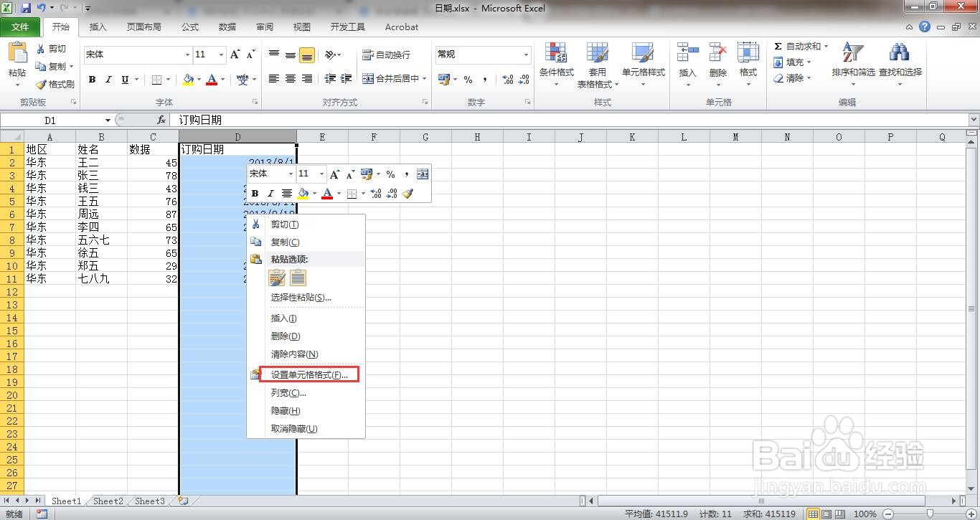This screenshot has height=520, width=980.
Task: Click the ribbon Cut scissors button
Action: [51, 49]
